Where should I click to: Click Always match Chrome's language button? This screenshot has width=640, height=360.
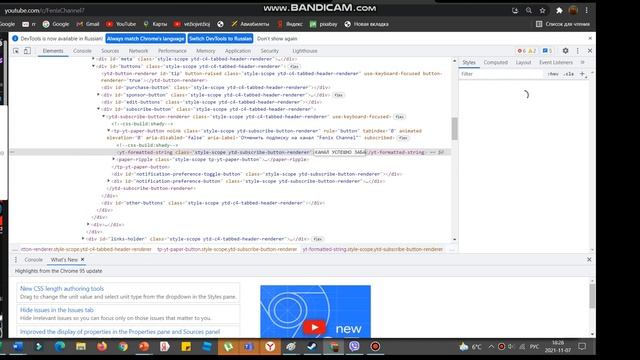coord(145,38)
